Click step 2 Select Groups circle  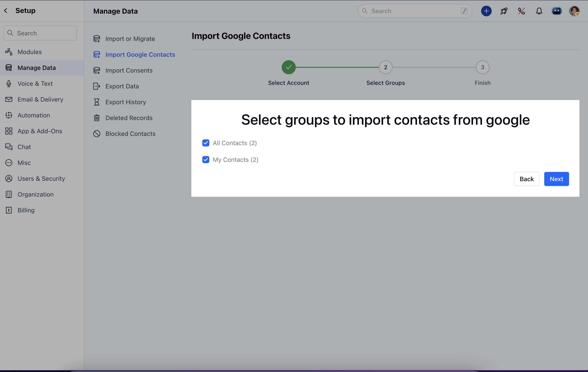point(385,67)
